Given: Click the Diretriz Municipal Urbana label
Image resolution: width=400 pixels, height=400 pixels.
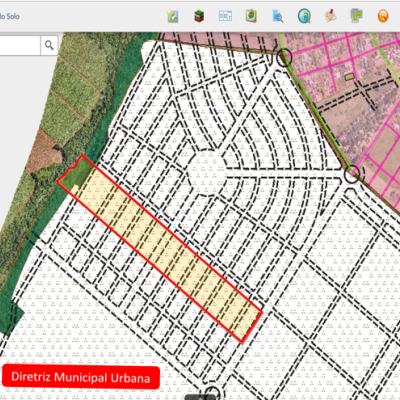Looking at the screenshot, I should point(81,377).
